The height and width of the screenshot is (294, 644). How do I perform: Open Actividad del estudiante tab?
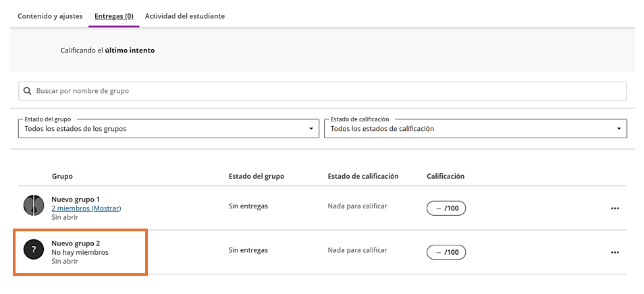click(185, 16)
